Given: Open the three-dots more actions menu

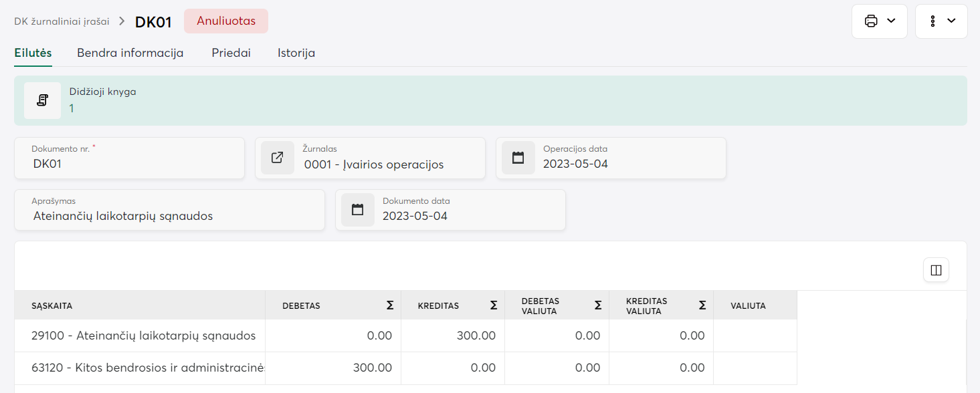Looking at the screenshot, I should (941, 21).
